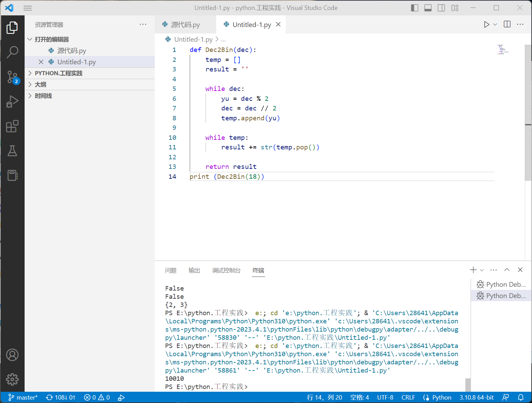The width and height of the screenshot is (532, 403).
Task: Change file encoding UTF-8
Action: click(385, 398)
